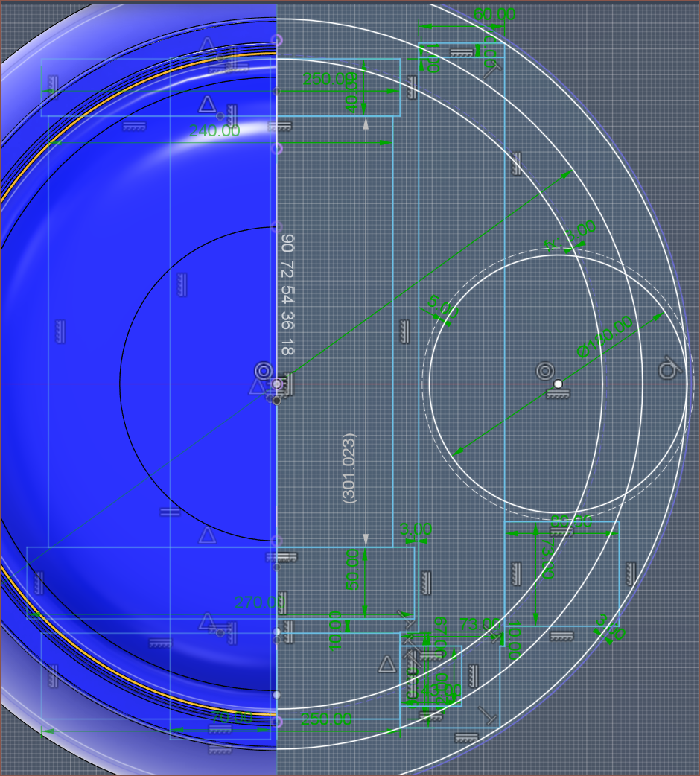Click the 70.00 dimension near the bottom
Viewport: 700px width, 776px height.
point(231,718)
